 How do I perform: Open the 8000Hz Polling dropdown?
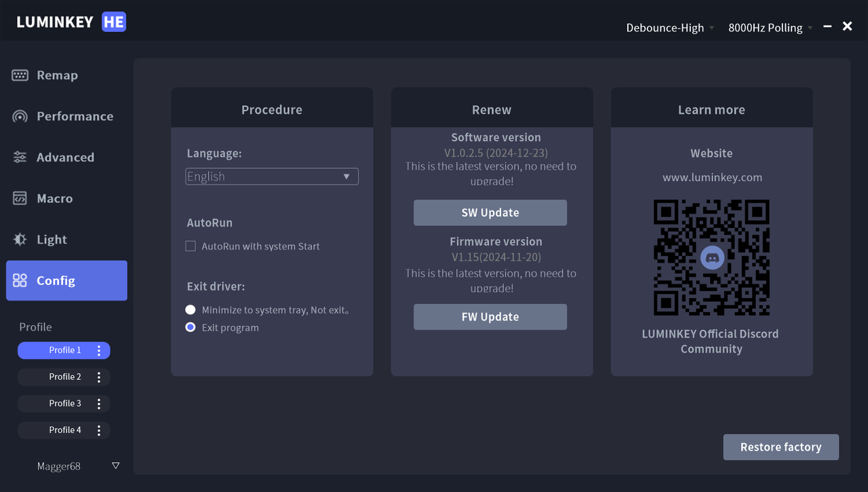[x=770, y=28]
